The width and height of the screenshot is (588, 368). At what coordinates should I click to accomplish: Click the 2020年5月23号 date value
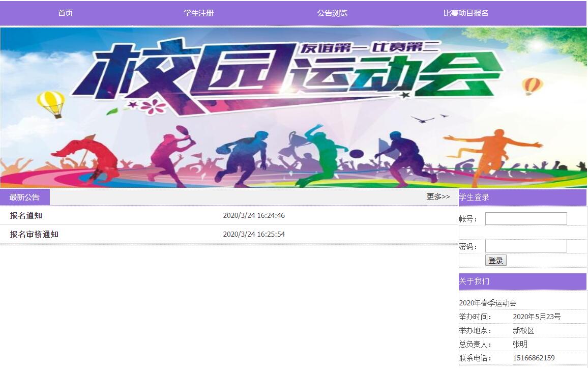coord(537,317)
